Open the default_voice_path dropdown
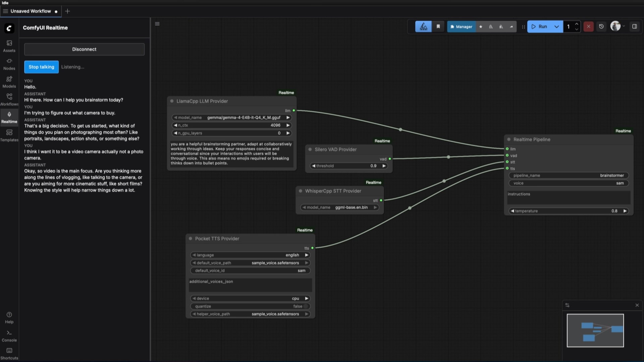644x362 pixels. coord(250,263)
